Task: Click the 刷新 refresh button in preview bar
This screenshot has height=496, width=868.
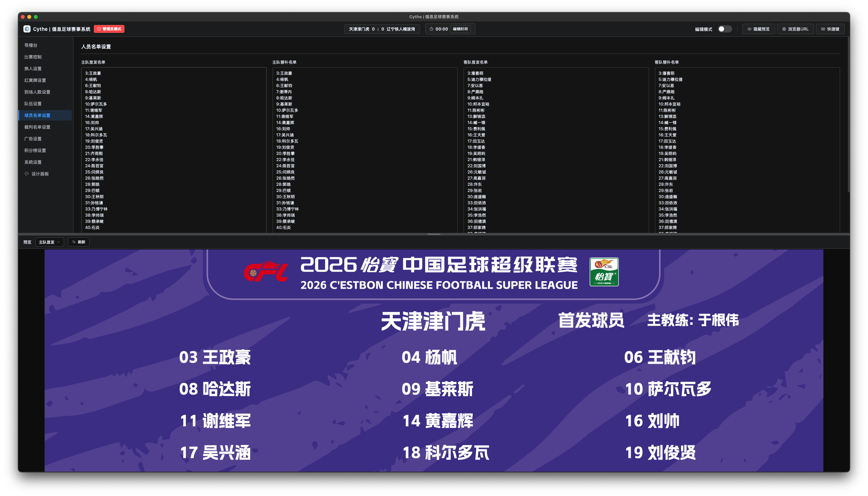Action: click(x=79, y=242)
